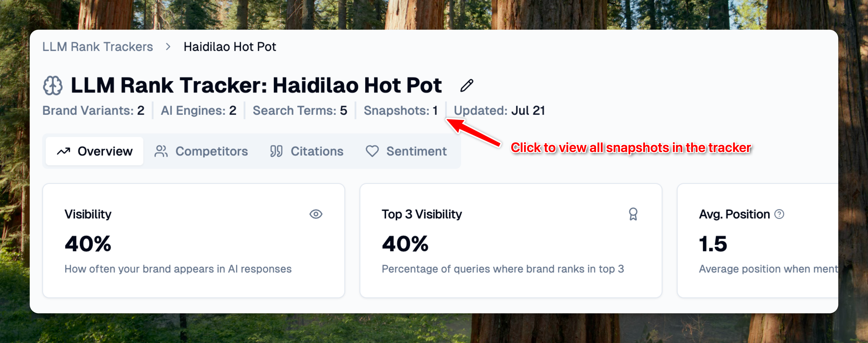Click the pencil edit icon beside title

(467, 86)
